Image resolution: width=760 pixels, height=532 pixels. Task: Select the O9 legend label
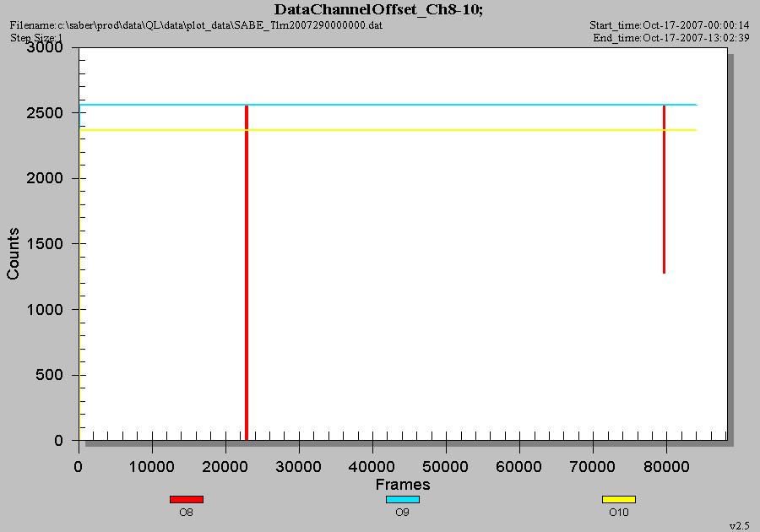tap(402, 512)
